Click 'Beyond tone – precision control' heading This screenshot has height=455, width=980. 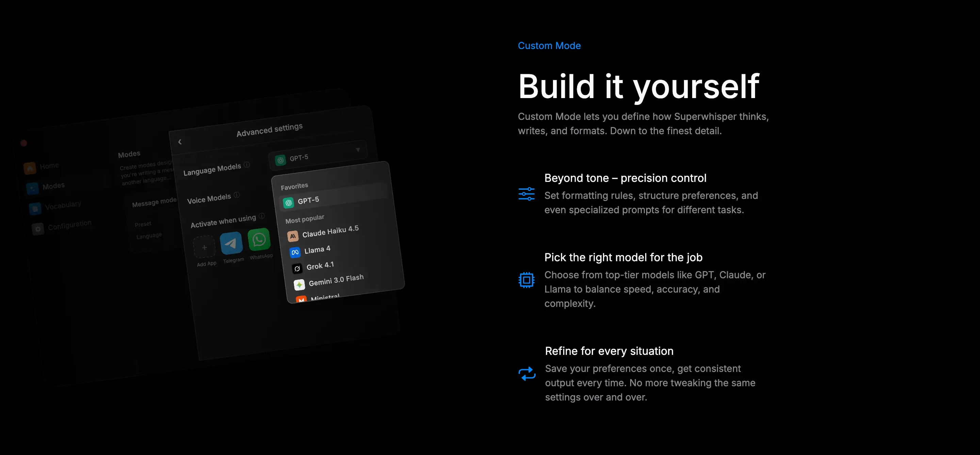pos(625,178)
